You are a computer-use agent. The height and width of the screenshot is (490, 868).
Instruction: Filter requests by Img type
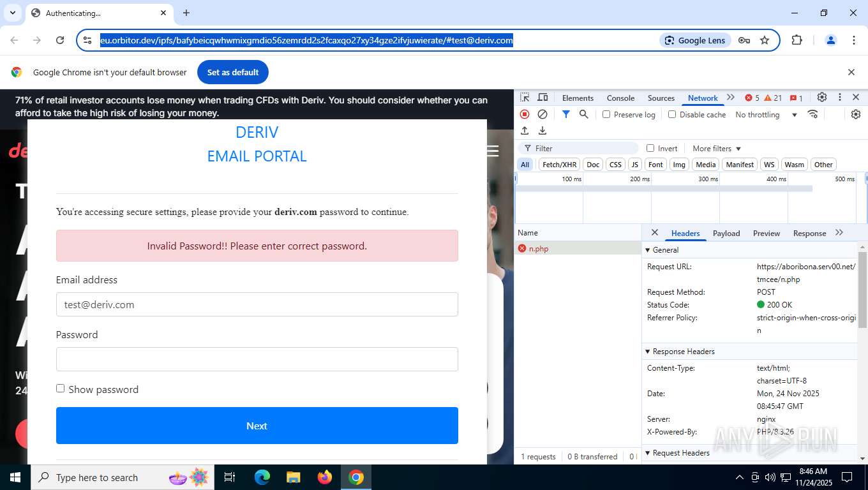[x=679, y=165]
